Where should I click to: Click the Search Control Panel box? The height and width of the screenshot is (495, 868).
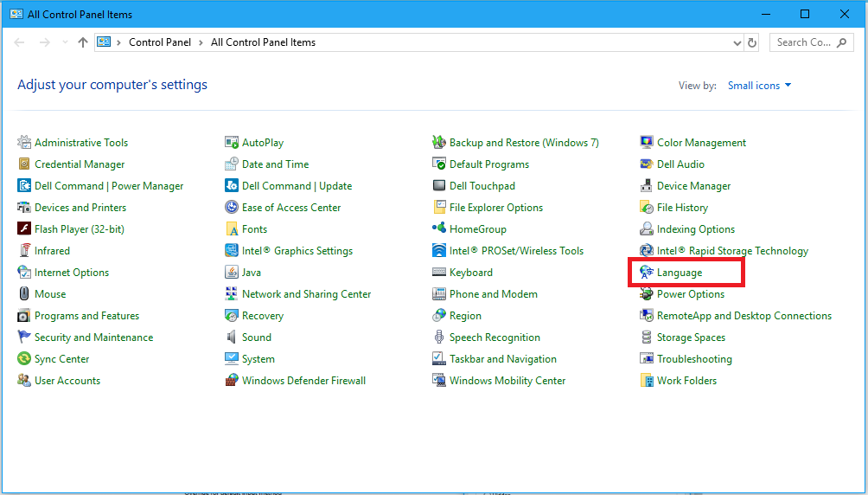[x=812, y=42]
